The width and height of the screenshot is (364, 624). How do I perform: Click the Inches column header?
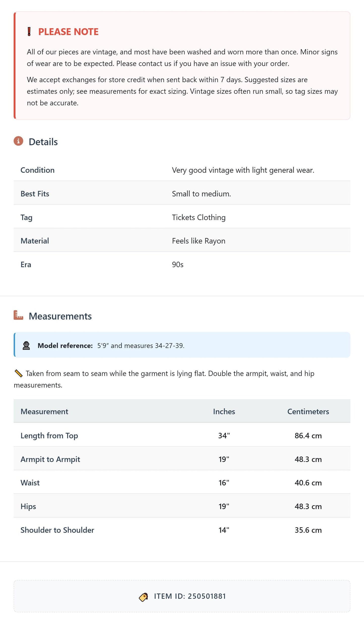coord(224,412)
